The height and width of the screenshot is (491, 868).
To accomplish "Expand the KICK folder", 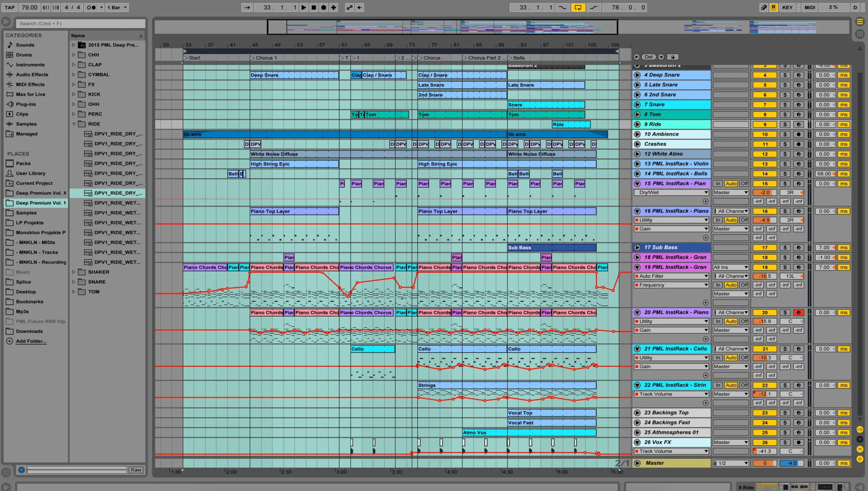I will [x=73, y=94].
